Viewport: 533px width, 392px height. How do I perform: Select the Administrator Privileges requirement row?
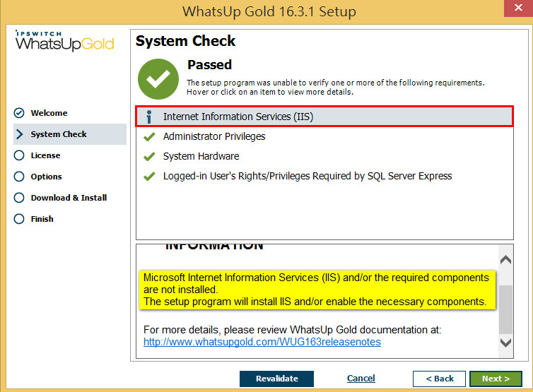pyautogui.click(x=324, y=136)
